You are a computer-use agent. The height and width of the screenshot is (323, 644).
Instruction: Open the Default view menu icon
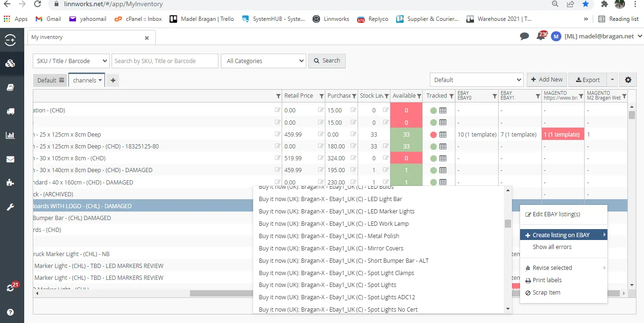click(61, 80)
